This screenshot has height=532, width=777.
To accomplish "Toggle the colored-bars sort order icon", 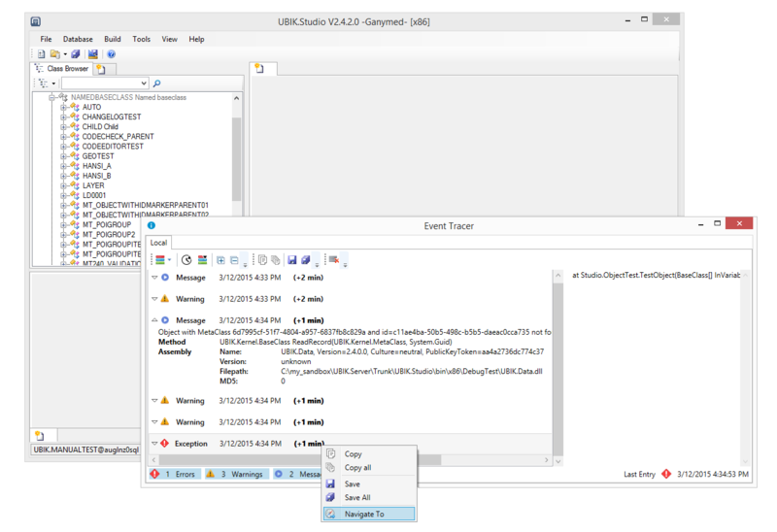I will tap(202, 260).
